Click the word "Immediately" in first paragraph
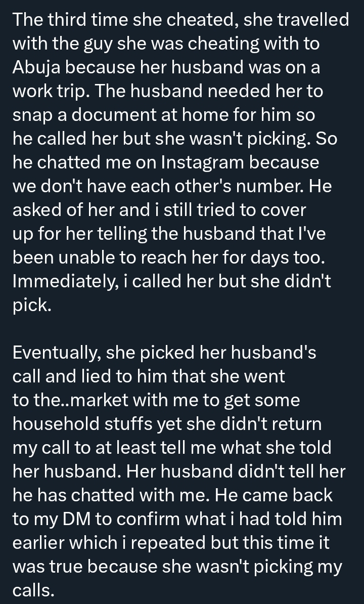Screen dimensions: 364x604 tap(63, 282)
